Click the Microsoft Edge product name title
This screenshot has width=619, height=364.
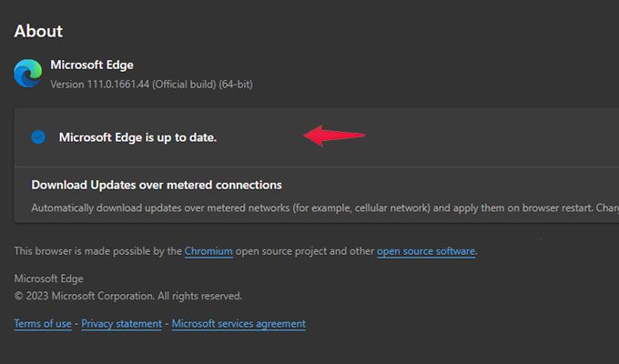coord(92,65)
